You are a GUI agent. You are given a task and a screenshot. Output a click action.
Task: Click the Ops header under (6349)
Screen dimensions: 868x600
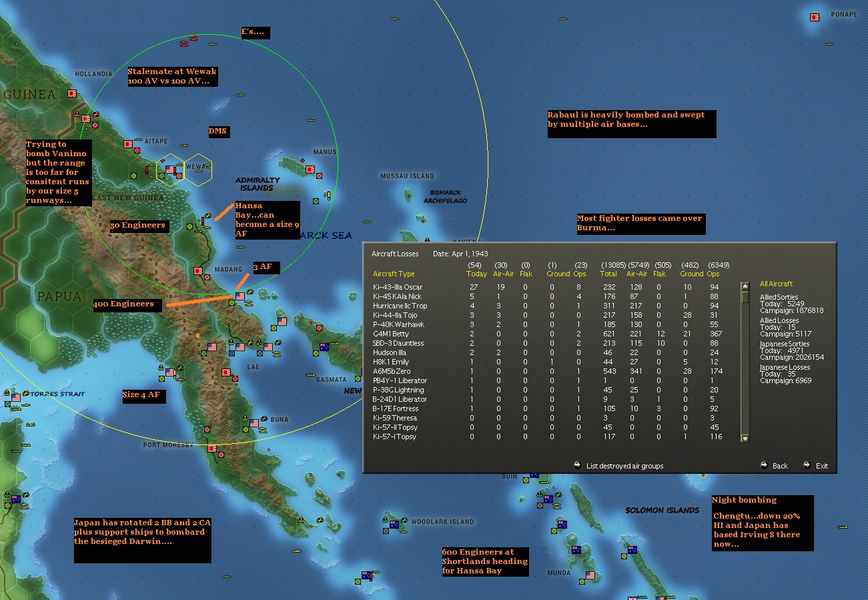(714, 274)
